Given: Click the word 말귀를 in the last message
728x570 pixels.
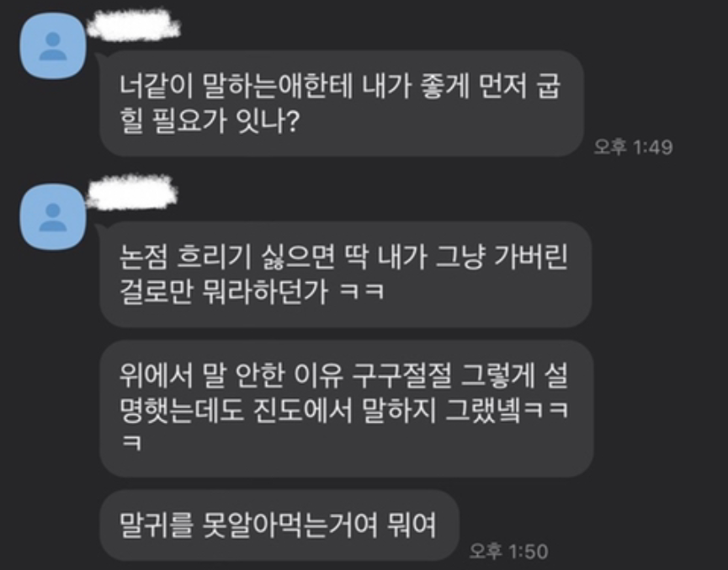Looking at the screenshot, I should click(x=156, y=525).
